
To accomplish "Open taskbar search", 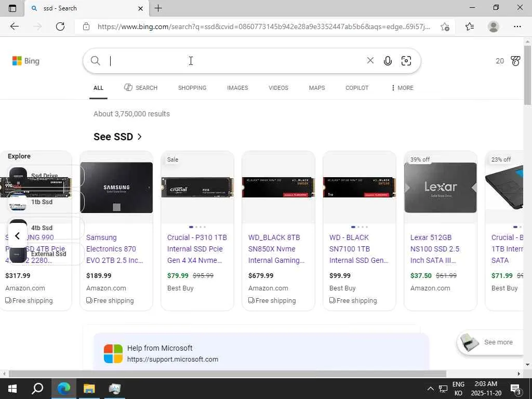I will click(x=37, y=389).
